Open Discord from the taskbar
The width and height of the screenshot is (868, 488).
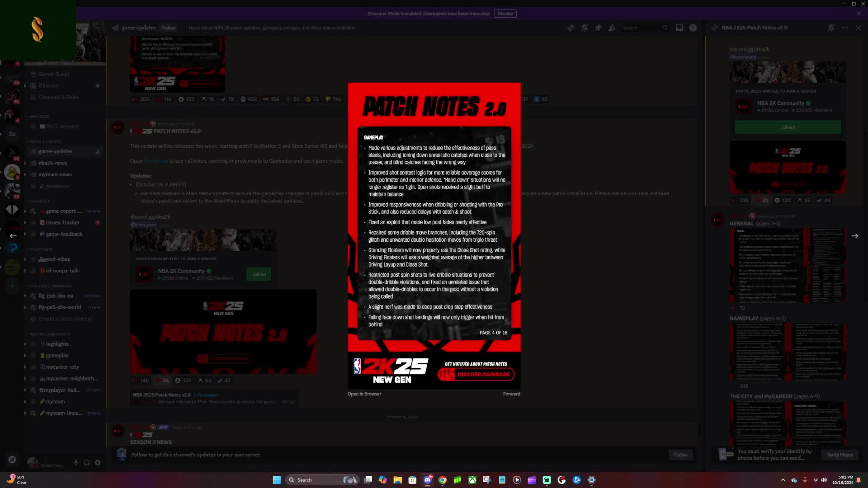tap(428, 480)
